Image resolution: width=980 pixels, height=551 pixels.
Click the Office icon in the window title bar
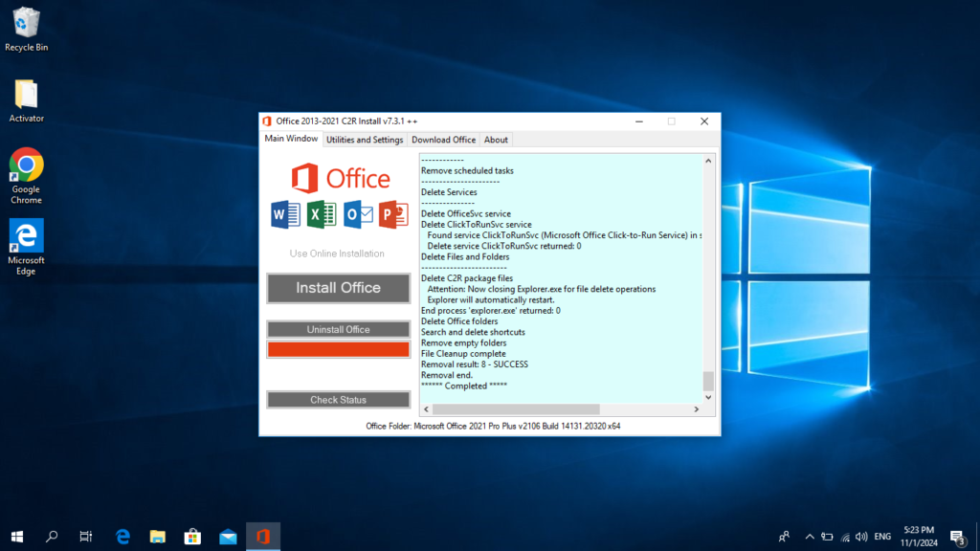click(x=268, y=121)
